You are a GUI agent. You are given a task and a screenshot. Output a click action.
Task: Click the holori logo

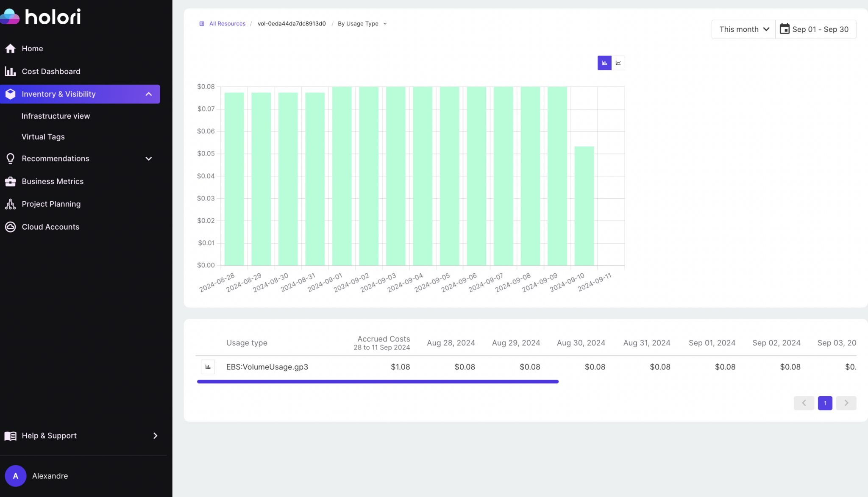40,17
